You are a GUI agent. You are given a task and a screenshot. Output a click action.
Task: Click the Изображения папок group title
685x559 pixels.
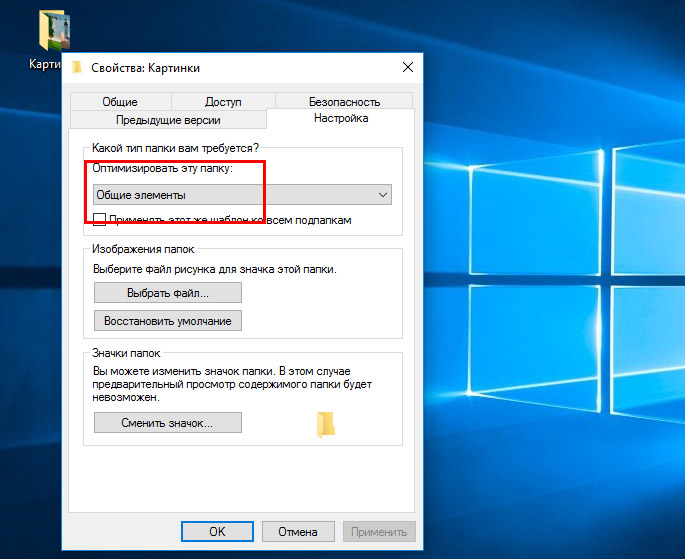(x=143, y=249)
